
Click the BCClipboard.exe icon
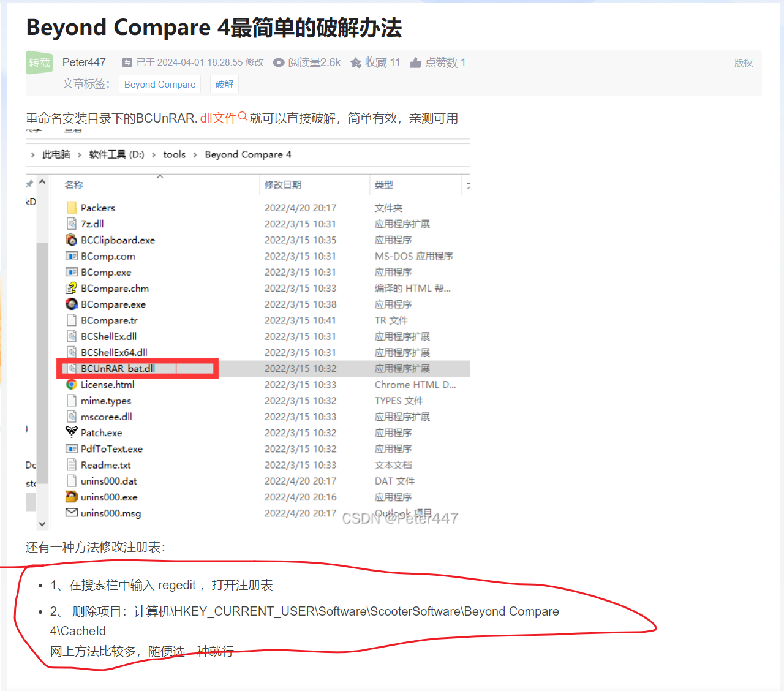point(72,240)
